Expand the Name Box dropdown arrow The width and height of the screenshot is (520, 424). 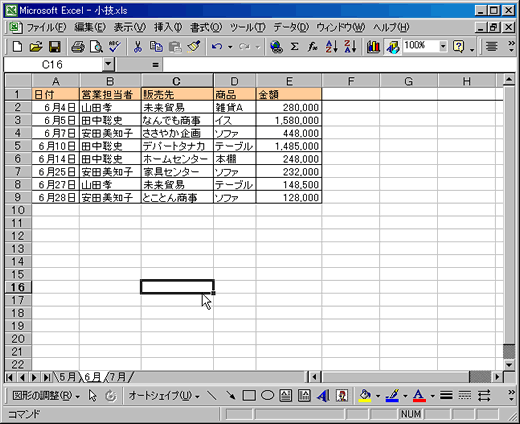click(x=108, y=64)
